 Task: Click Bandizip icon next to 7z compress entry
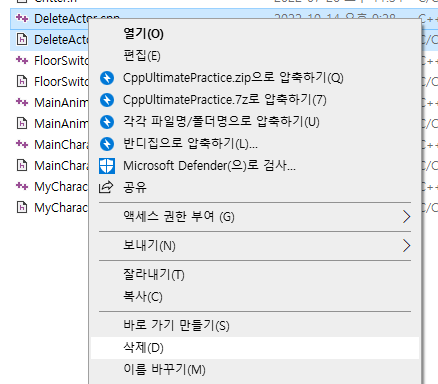[x=107, y=100]
